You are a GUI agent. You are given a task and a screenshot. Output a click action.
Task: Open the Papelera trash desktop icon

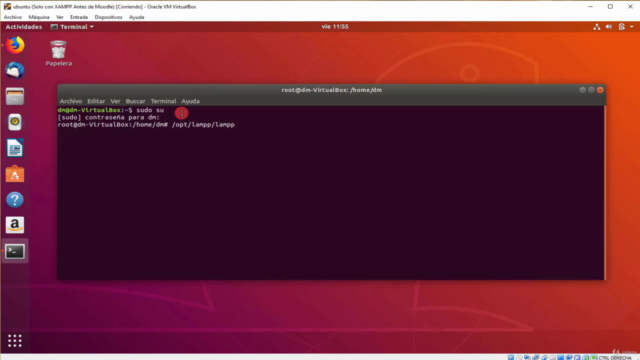[x=59, y=53]
